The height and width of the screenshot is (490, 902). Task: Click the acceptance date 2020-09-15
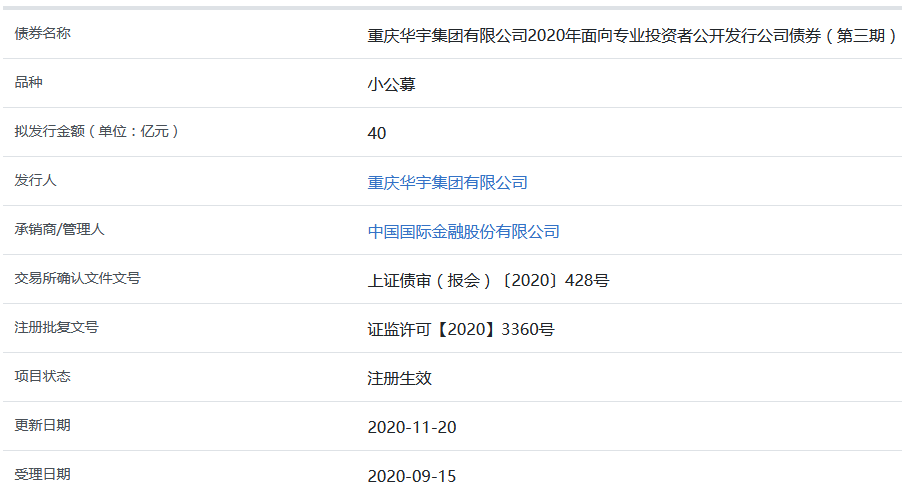coord(412,476)
